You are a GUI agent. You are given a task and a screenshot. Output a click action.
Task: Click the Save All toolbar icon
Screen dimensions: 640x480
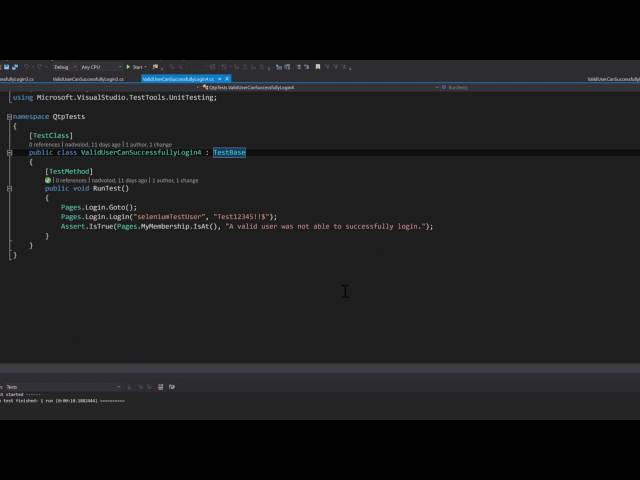(15, 67)
